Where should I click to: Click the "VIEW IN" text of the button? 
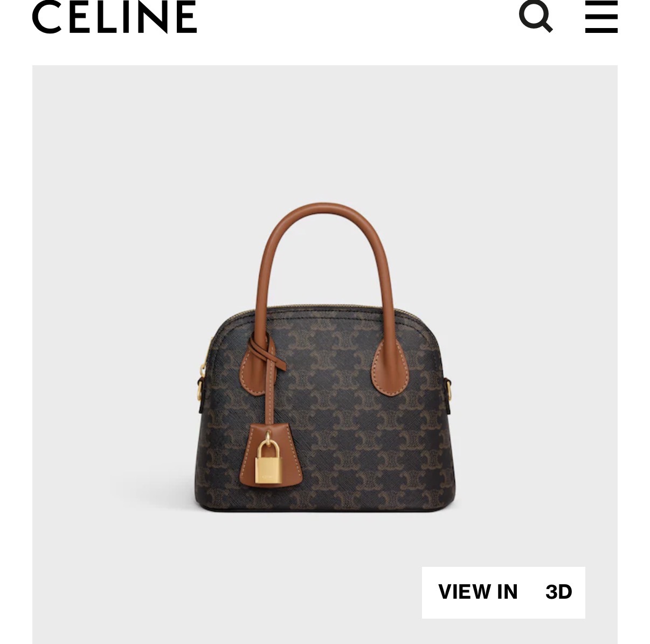click(478, 592)
